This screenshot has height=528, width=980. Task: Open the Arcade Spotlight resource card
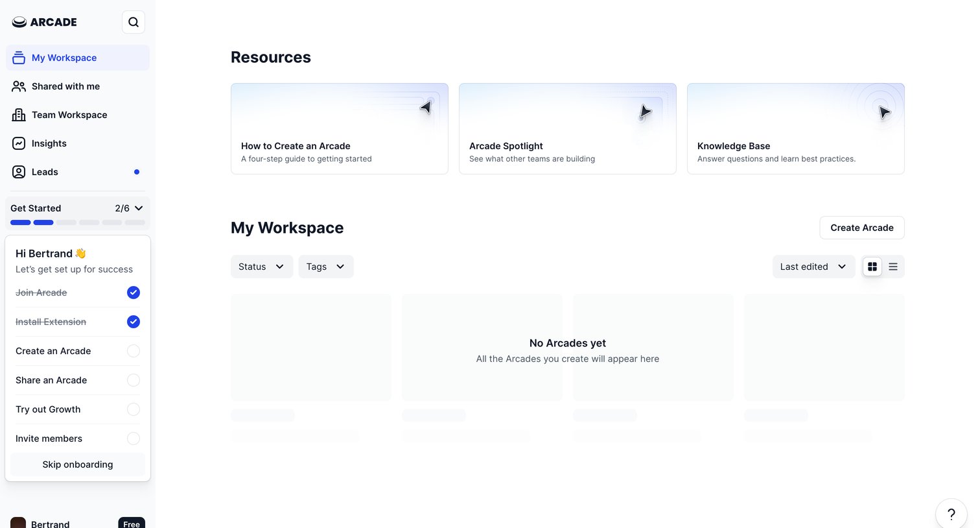(x=568, y=128)
